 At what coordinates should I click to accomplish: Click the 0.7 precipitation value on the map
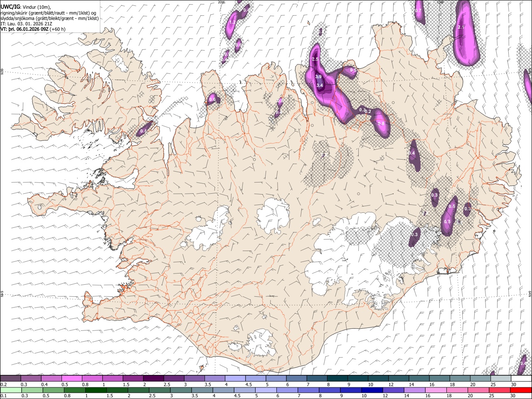coord(418,10)
